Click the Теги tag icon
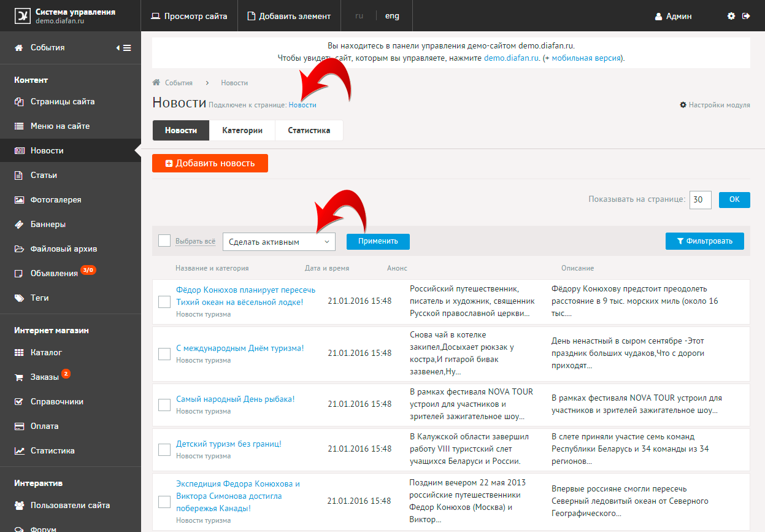Screen dimensions: 765x532 pyautogui.click(x=19, y=298)
